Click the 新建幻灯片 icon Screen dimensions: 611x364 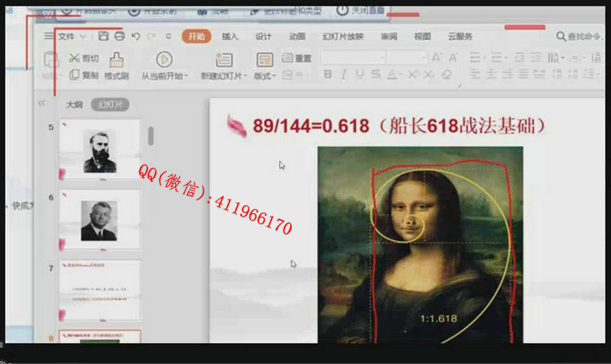224,60
